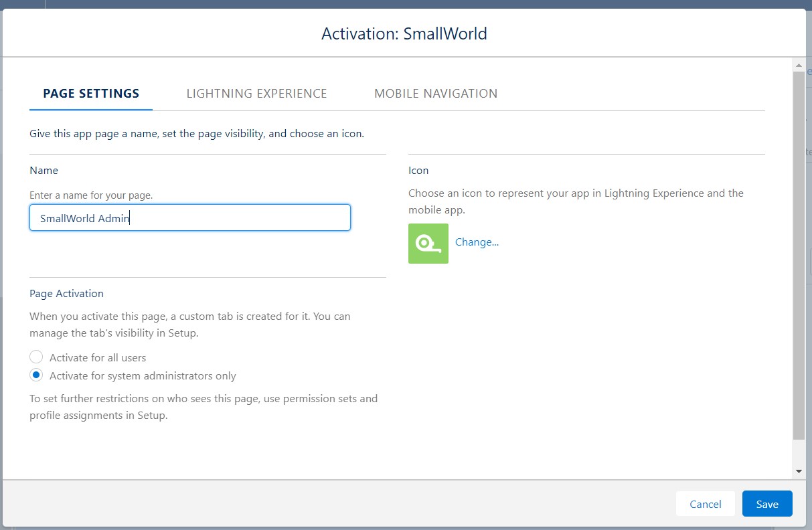Switch to the LIGHTNING EXPERIENCE tab

tap(256, 94)
